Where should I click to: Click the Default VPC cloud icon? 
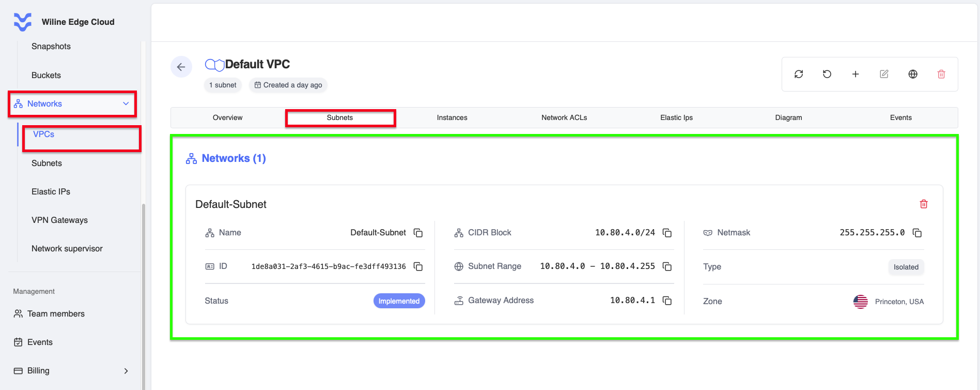pos(214,65)
